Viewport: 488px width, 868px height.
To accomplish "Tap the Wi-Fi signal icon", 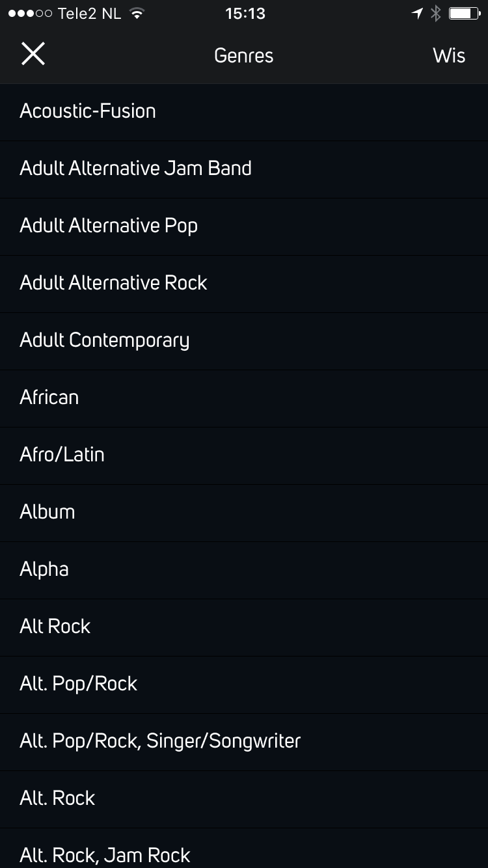I will (x=137, y=14).
